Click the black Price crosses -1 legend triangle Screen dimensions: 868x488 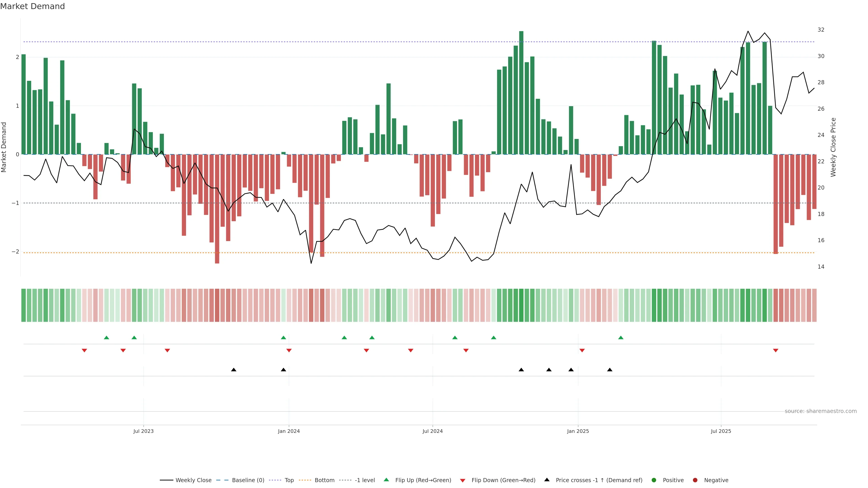pos(547,480)
